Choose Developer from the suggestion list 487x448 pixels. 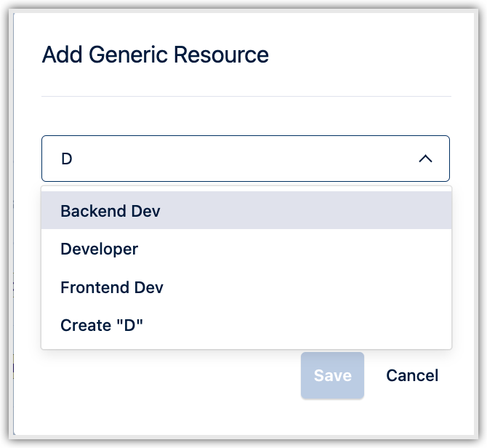100,249
